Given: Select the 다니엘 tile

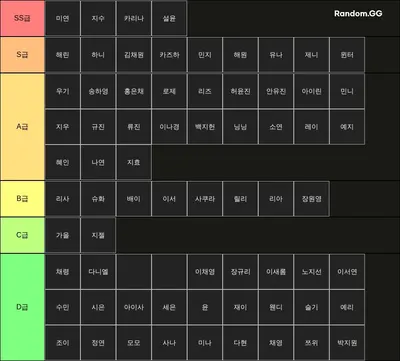Looking at the screenshot, I should pyautogui.click(x=98, y=271).
